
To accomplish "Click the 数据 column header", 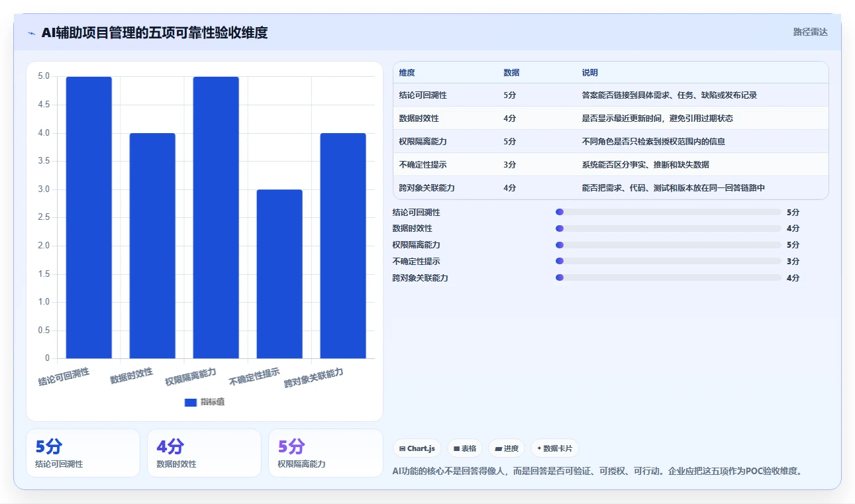I will point(511,73).
